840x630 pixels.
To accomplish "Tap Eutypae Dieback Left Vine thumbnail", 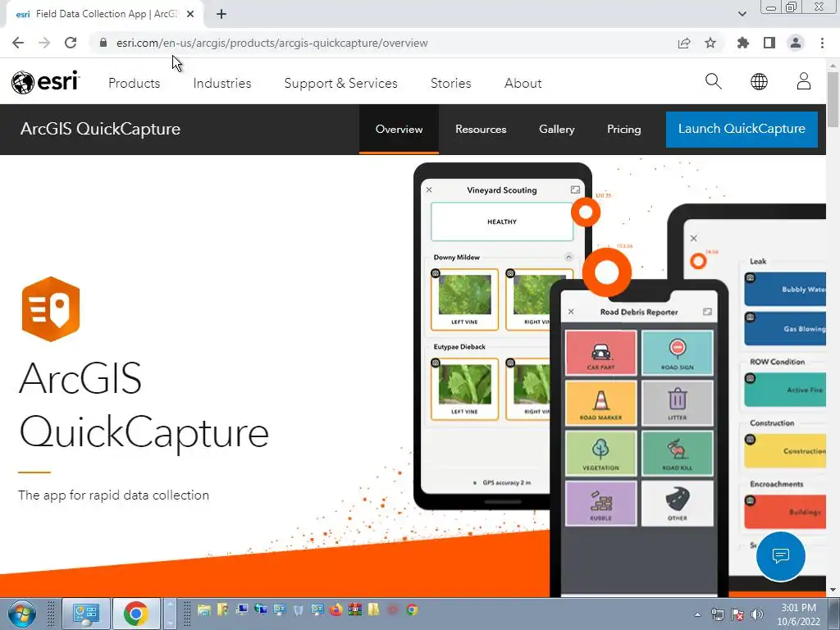I will pyautogui.click(x=464, y=389).
